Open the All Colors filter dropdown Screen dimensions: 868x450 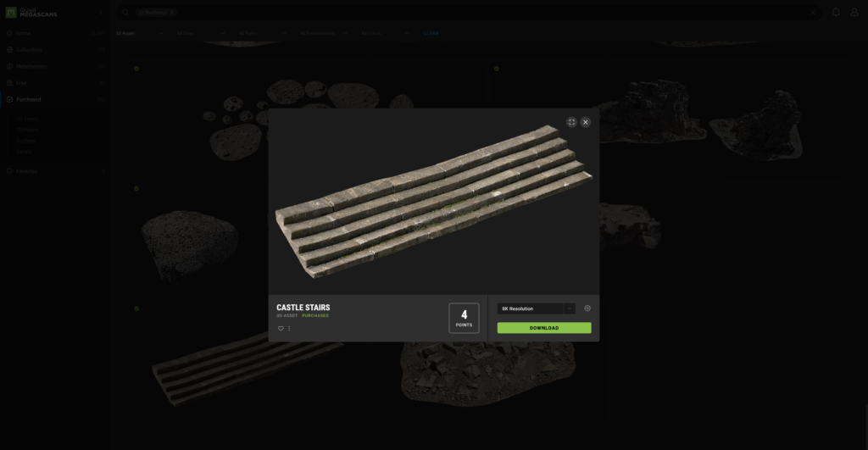[x=385, y=33]
